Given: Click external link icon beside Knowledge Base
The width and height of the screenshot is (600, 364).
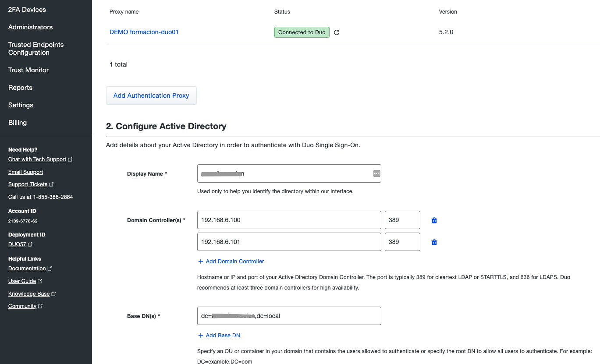Looking at the screenshot, I should click(53, 294).
